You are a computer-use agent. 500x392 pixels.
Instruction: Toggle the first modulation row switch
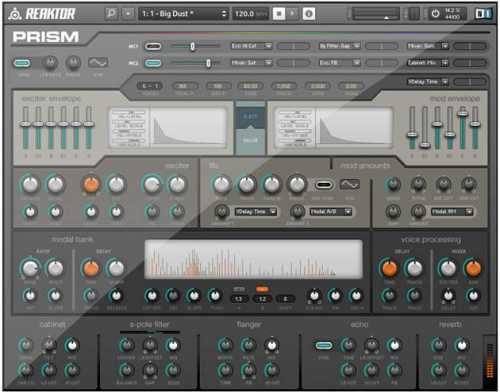(153, 46)
